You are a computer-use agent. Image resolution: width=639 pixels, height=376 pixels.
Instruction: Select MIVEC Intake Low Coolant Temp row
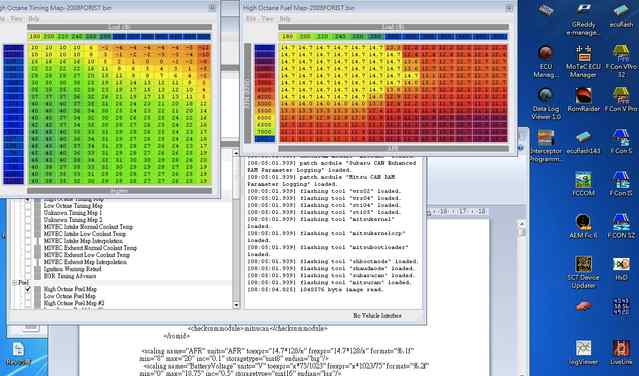click(85, 234)
